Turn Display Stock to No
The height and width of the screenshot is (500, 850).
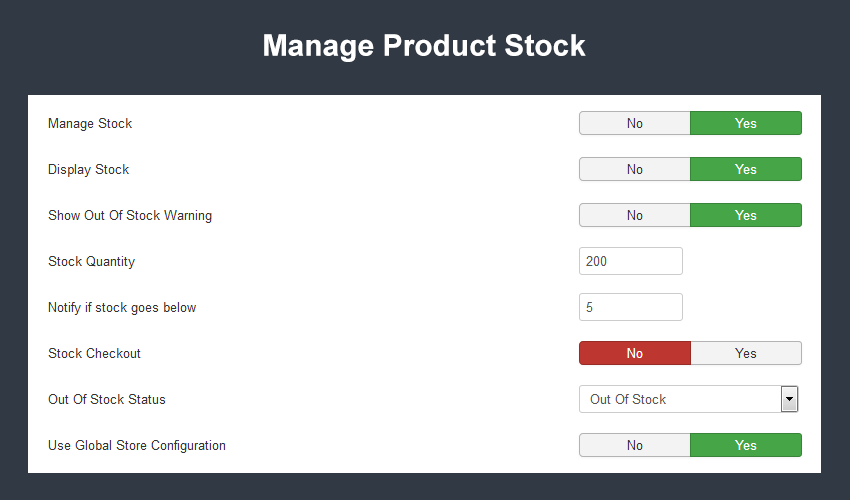tap(635, 169)
